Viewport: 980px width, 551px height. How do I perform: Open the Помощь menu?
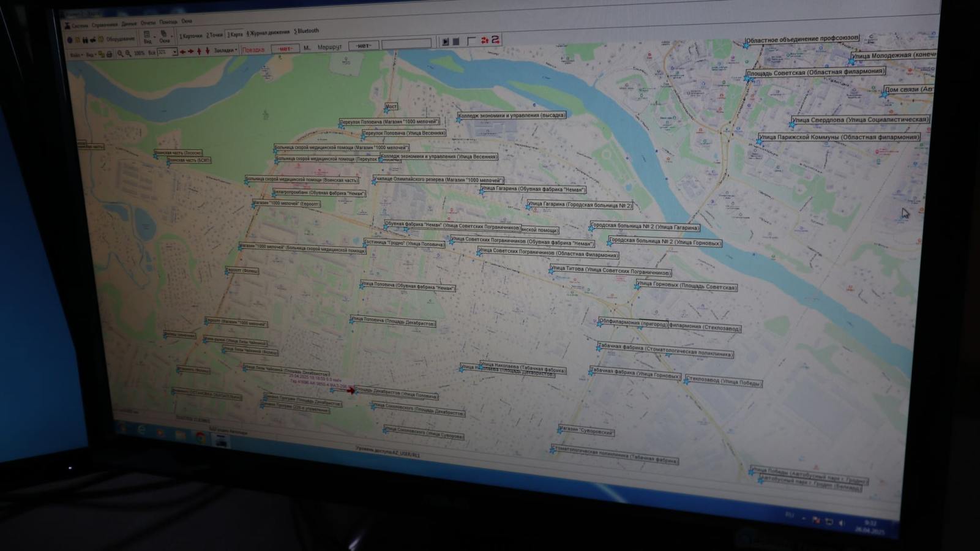(x=168, y=21)
